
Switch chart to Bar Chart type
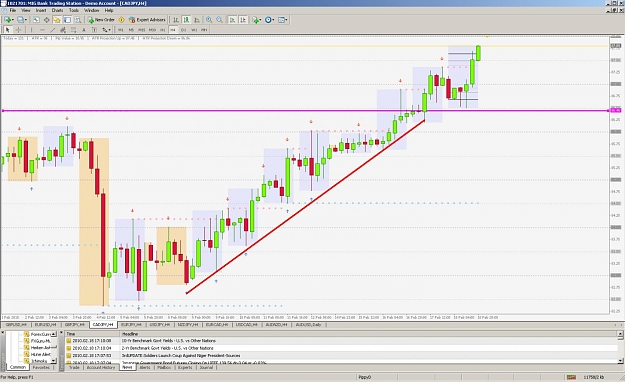pyautogui.click(x=176, y=20)
